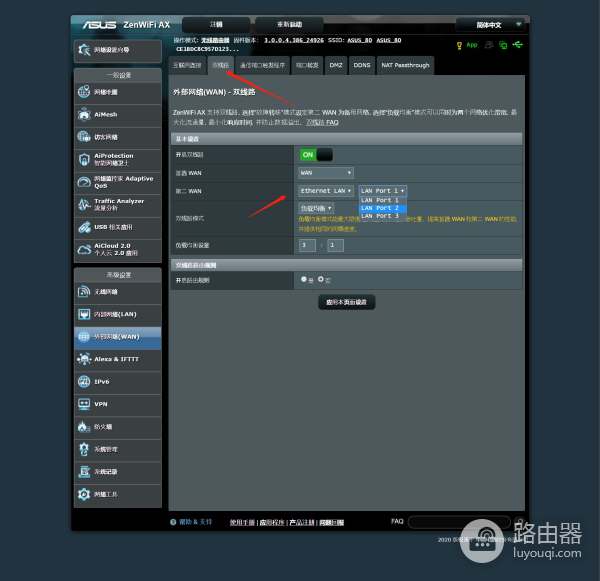Click the Logout button in header
Image resolution: width=600 pixels, height=581 pixels.
pos(216,24)
